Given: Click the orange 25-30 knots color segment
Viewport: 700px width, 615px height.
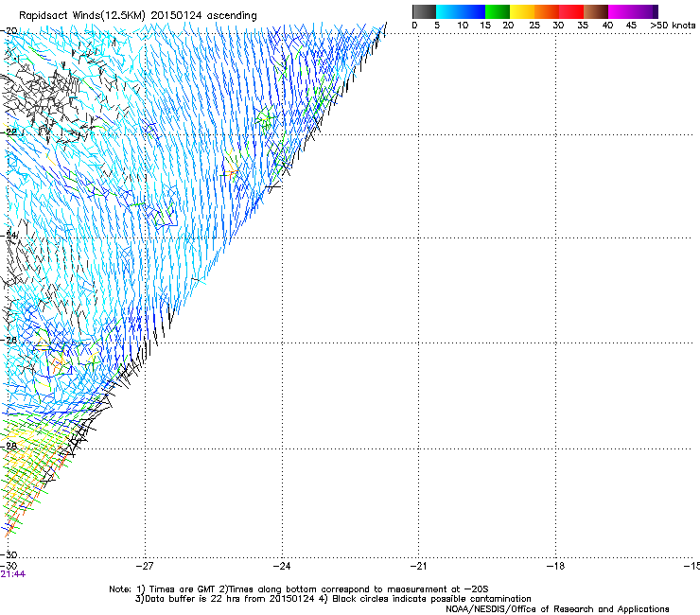Looking at the screenshot, I should click(x=547, y=11).
